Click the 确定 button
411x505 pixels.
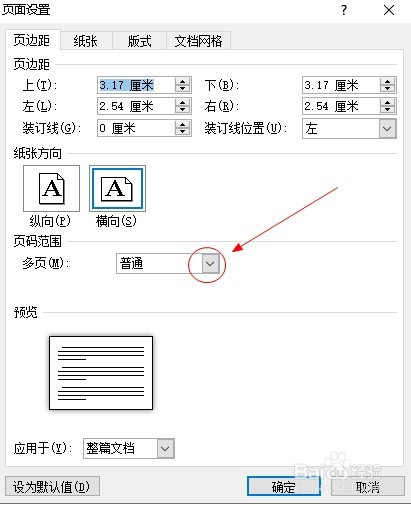click(284, 486)
